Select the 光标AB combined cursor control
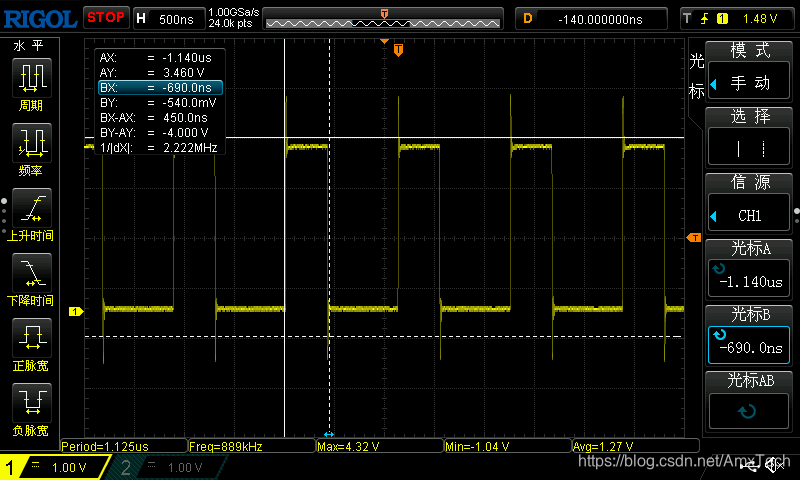800x480 pixels. coord(748,401)
